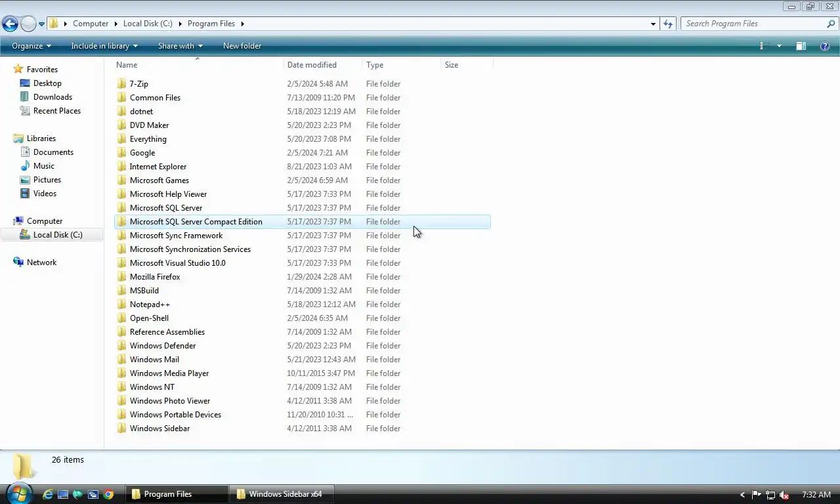
Task: Select the Windows Media Player folder name
Action: coord(169,373)
